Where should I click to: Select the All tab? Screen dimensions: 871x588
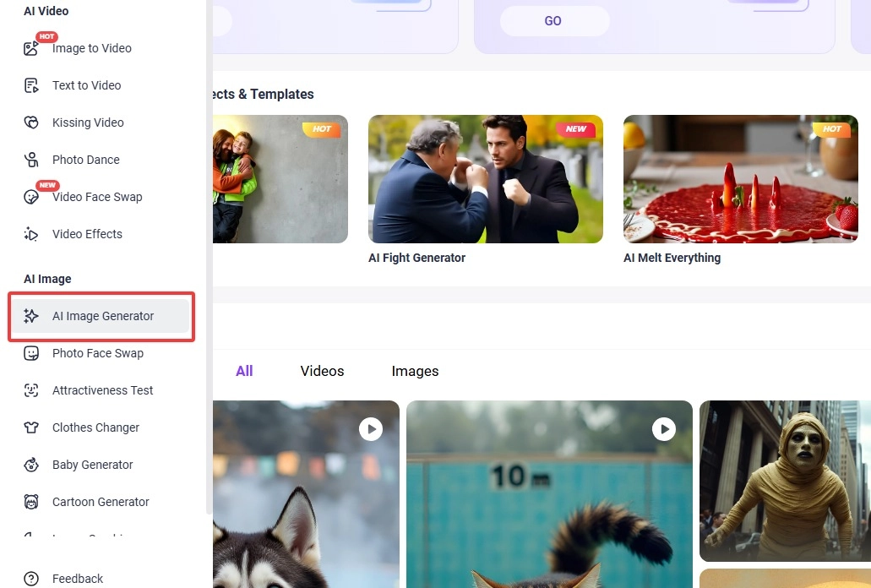coord(244,371)
